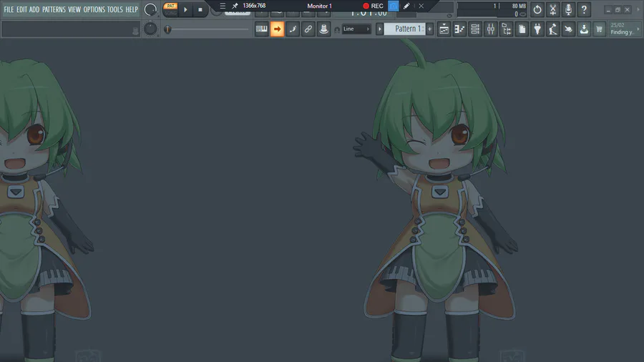Select the Pattern 1 selector
Image resolution: width=644 pixels, height=362 pixels.
click(x=404, y=29)
